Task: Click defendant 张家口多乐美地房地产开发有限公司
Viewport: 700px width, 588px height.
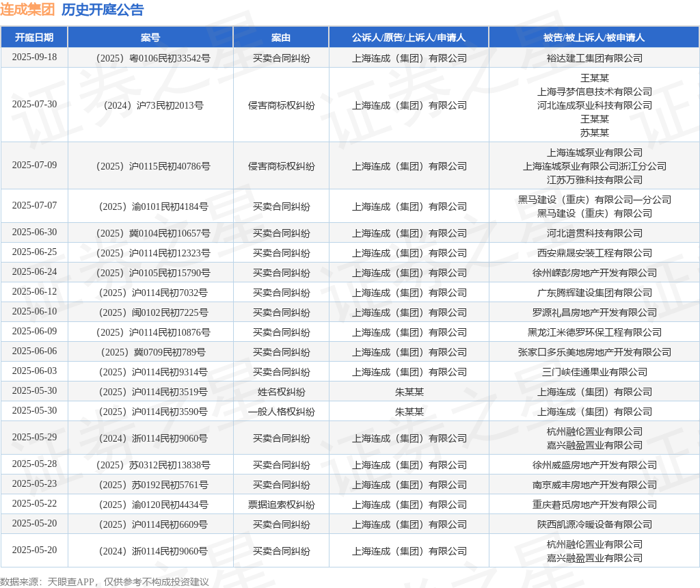Action: (x=594, y=352)
